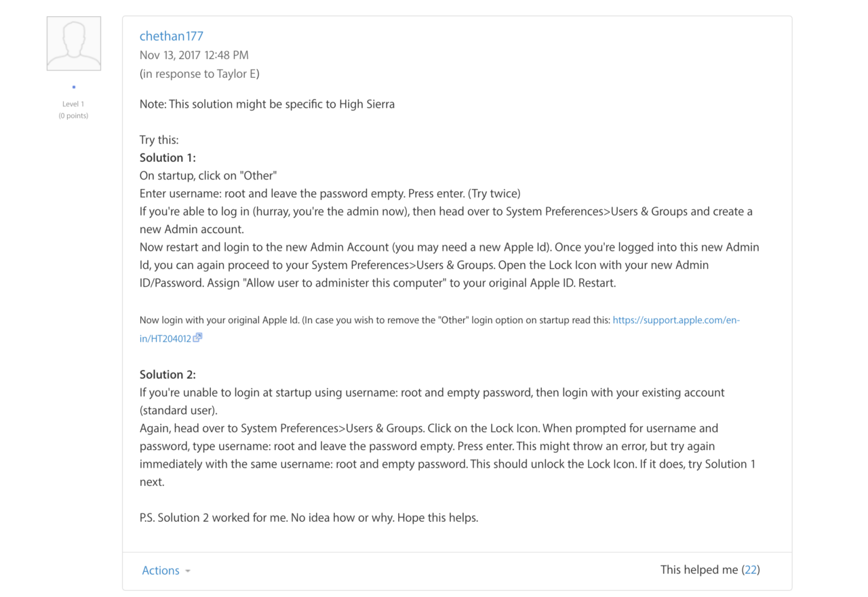Image resolution: width=868 pixels, height=597 pixels.
Task: Click the Nov 13, 2017 timestamp
Action: (194, 55)
